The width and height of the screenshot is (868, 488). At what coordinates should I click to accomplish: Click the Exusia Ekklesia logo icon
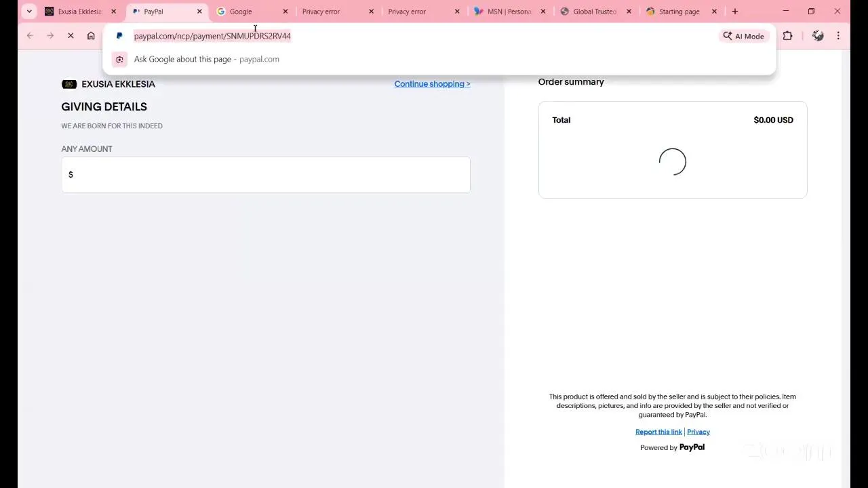(69, 84)
